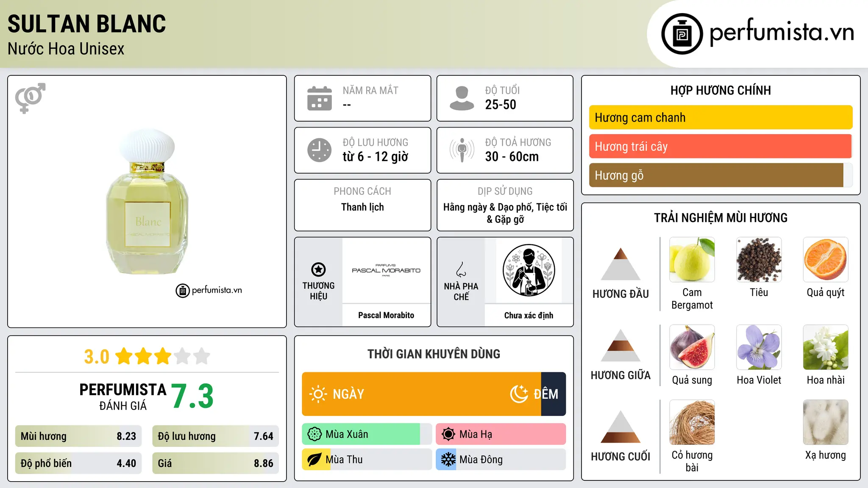Click the Mùa Xuân season bar
Screen dimensions: 868x488
[367, 434]
